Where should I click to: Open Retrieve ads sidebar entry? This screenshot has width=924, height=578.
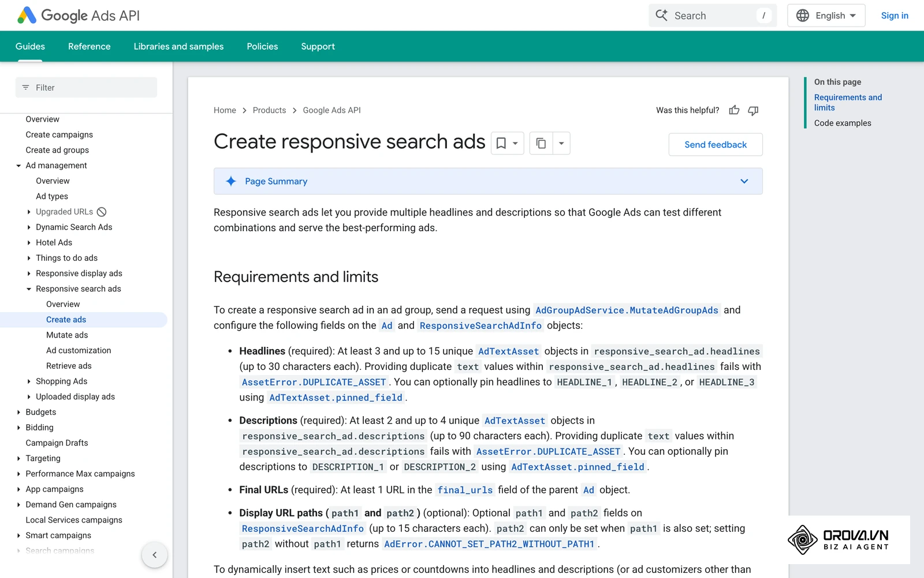tap(69, 366)
